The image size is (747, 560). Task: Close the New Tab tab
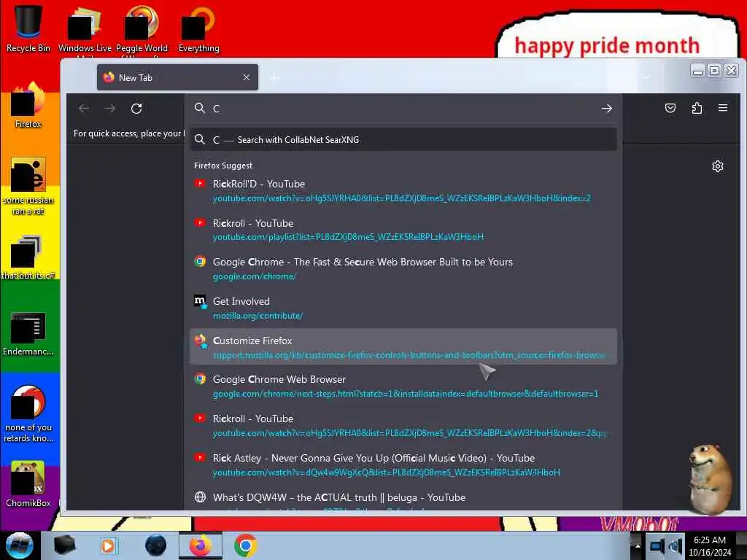click(x=247, y=77)
